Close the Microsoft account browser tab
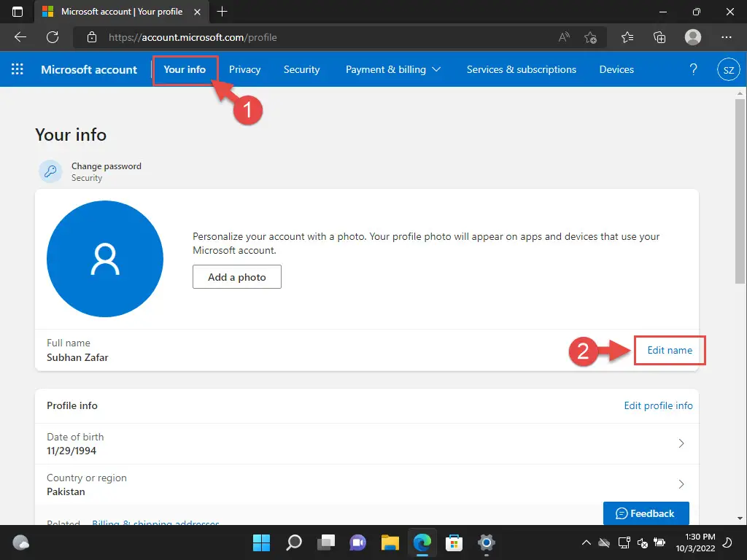The image size is (747, 560). [x=197, y=12]
